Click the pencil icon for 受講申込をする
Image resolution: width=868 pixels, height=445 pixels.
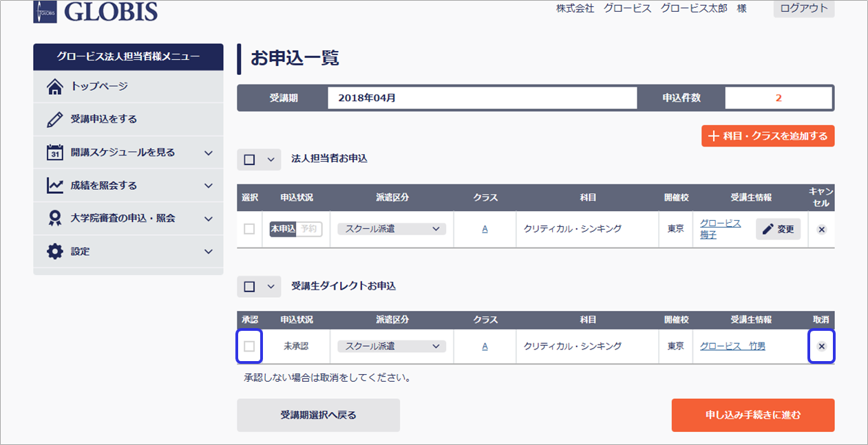(55, 120)
